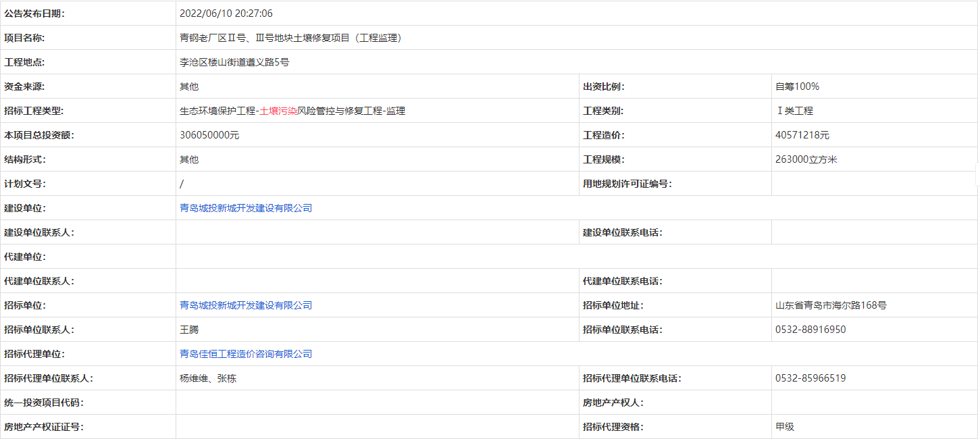This screenshot has width=980, height=439.
Task: Click the 房地产产权人 label
Action: (613, 403)
